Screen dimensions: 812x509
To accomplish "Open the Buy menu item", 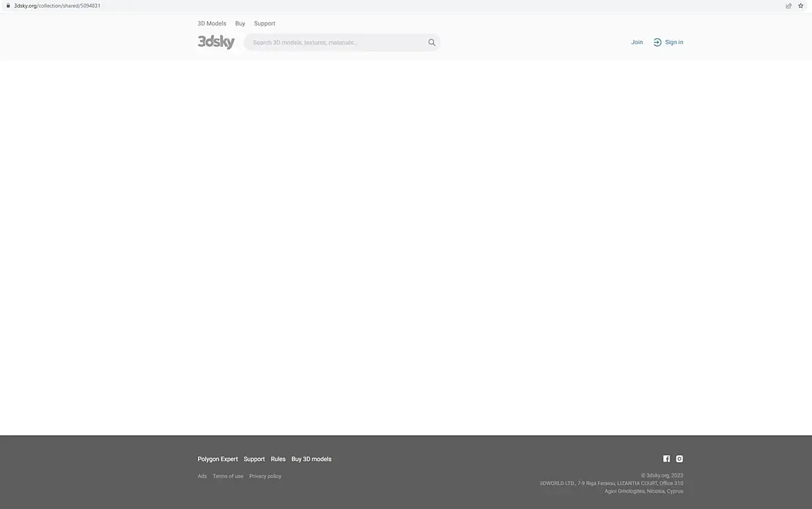I will 239,23.
